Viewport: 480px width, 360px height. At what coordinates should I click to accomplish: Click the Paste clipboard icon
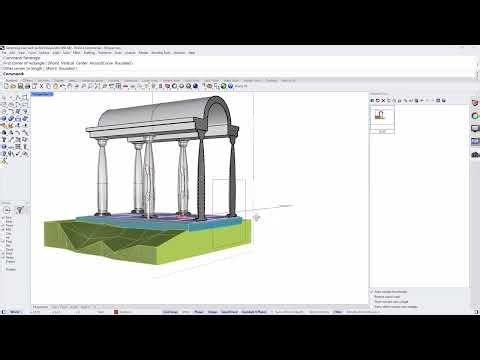tap(55, 86)
